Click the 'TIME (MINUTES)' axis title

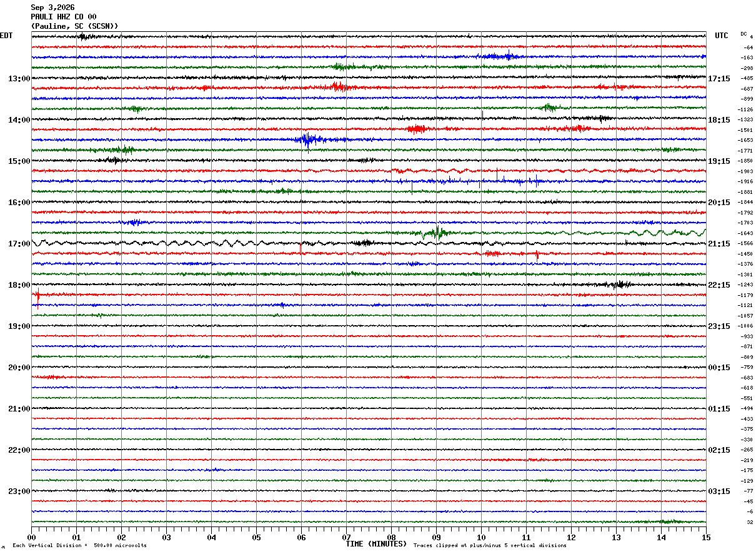pyautogui.click(x=376, y=544)
